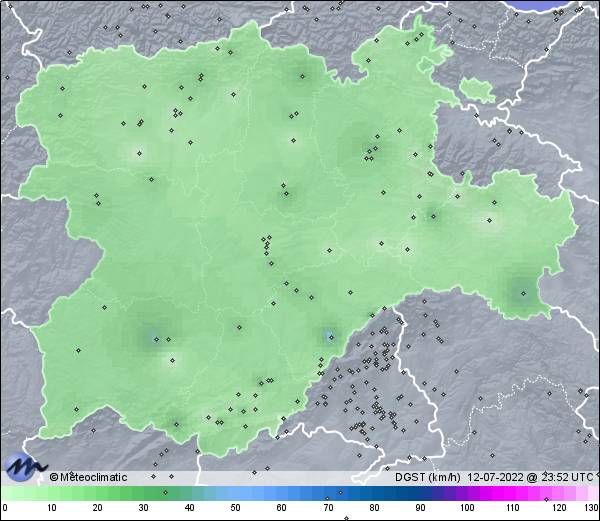This screenshot has height=521, width=600.
Task: Click the 0 value on the scale
Action: (5, 508)
